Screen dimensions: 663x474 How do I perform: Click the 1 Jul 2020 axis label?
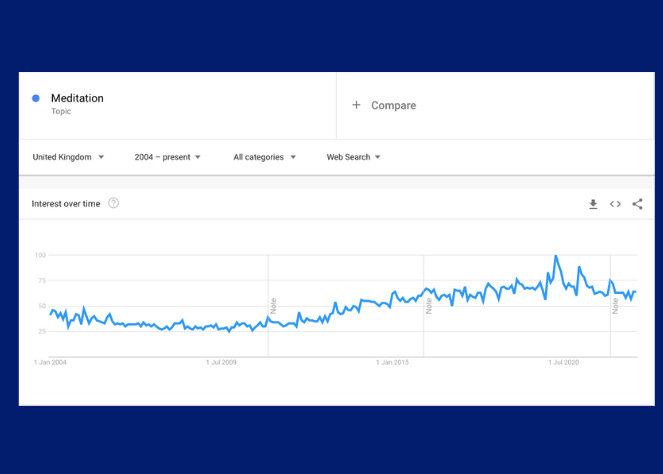(564, 362)
